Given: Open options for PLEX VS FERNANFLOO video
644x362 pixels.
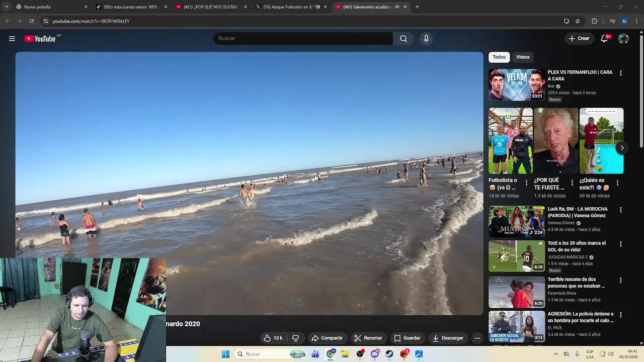Looking at the screenshot, I should 620,73.
